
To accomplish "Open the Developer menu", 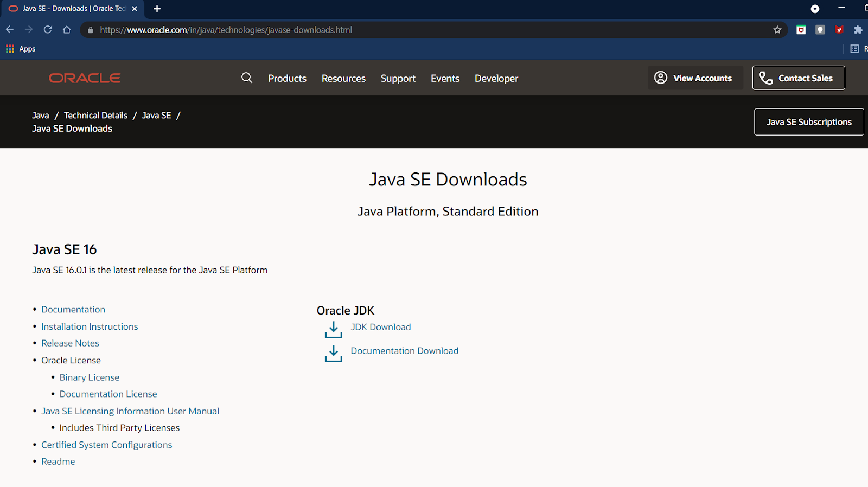I will 496,78.
